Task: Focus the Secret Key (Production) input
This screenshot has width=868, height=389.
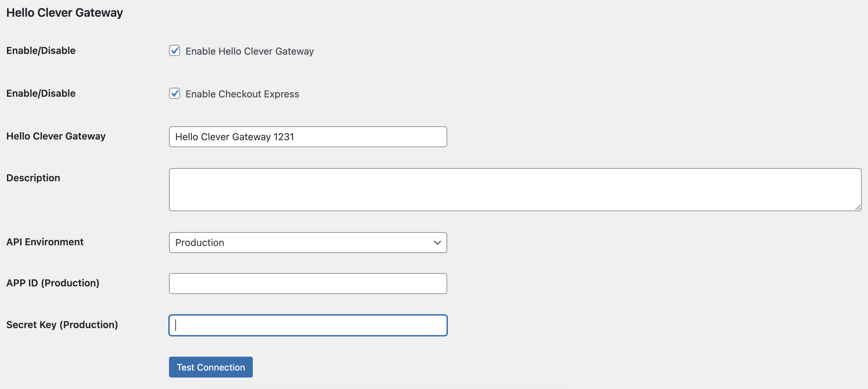Action: coord(307,325)
